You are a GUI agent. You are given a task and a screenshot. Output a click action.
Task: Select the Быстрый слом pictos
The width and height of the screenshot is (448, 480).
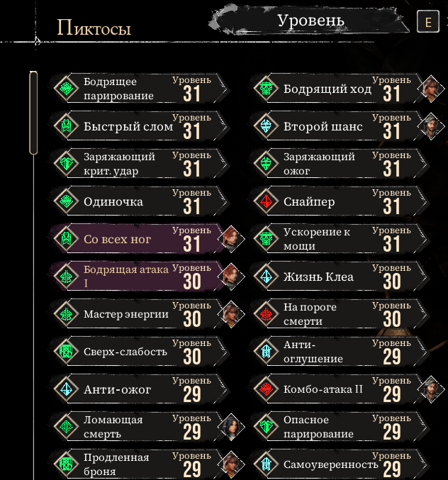[x=139, y=126]
